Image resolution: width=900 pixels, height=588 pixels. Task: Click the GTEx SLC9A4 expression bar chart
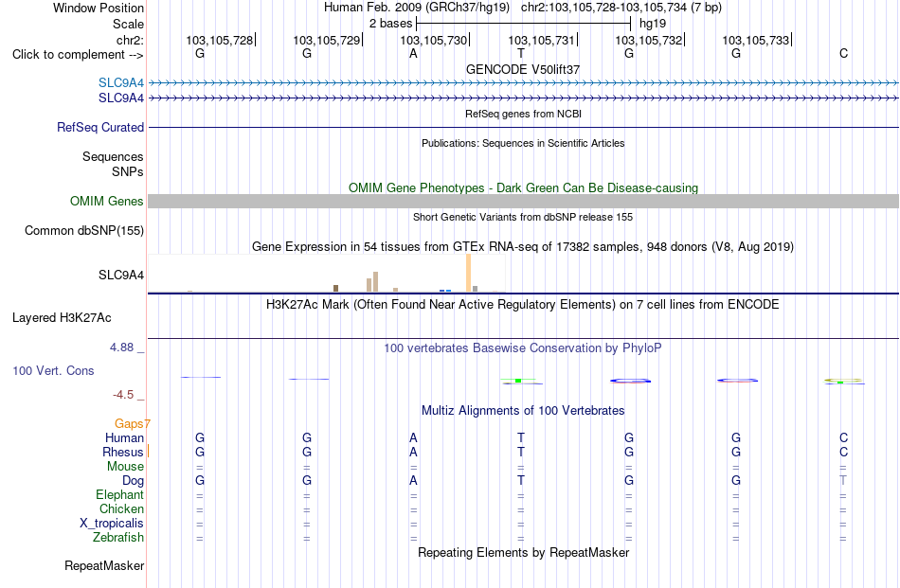tap(327, 274)
